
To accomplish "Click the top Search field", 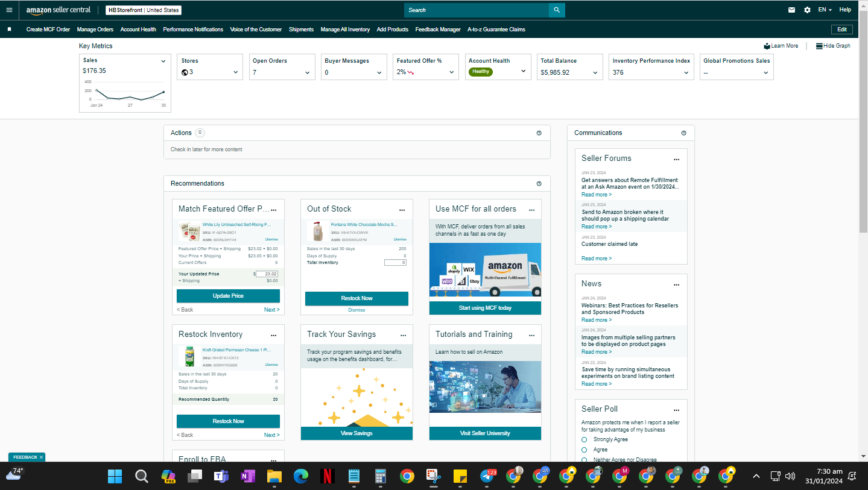I will (477, 10).
